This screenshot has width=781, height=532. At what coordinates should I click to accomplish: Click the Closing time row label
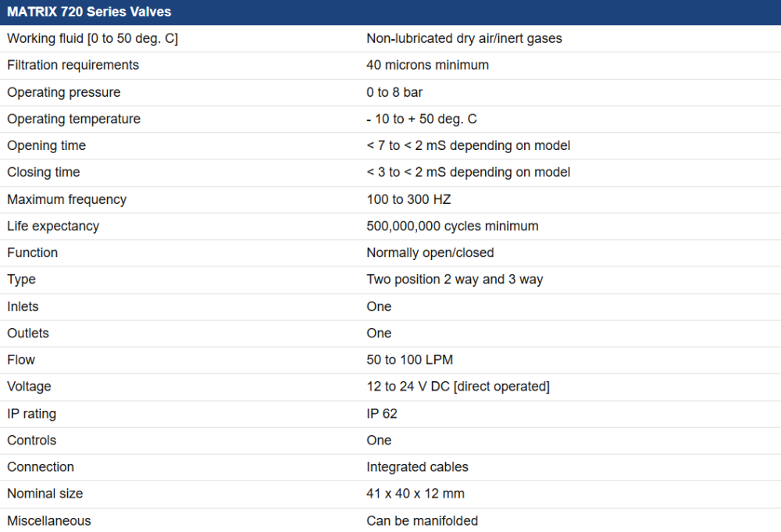click(44, 172)
